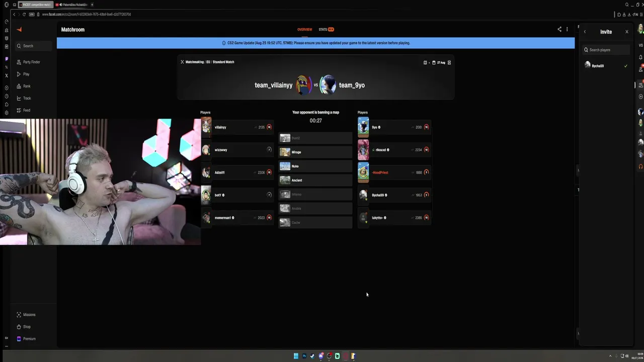The image size is (644, 362).
Task: Select the Ancient map
Action: [315, 180]
